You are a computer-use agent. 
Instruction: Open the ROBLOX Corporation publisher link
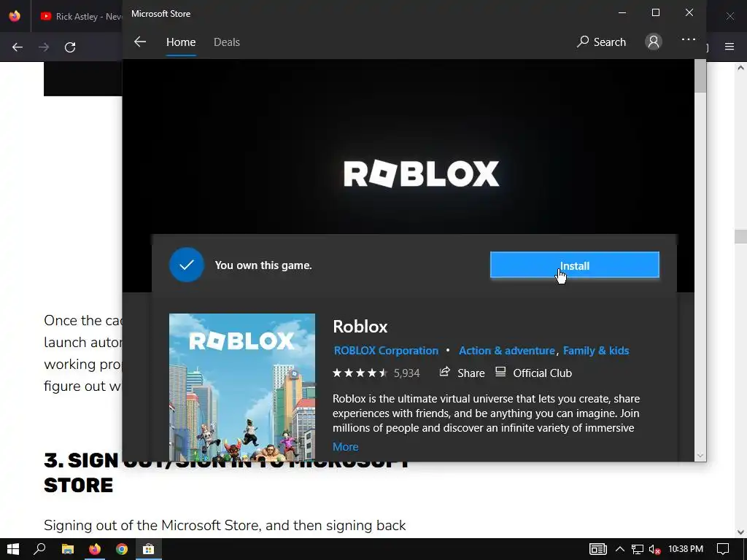(x=386, y=351)
